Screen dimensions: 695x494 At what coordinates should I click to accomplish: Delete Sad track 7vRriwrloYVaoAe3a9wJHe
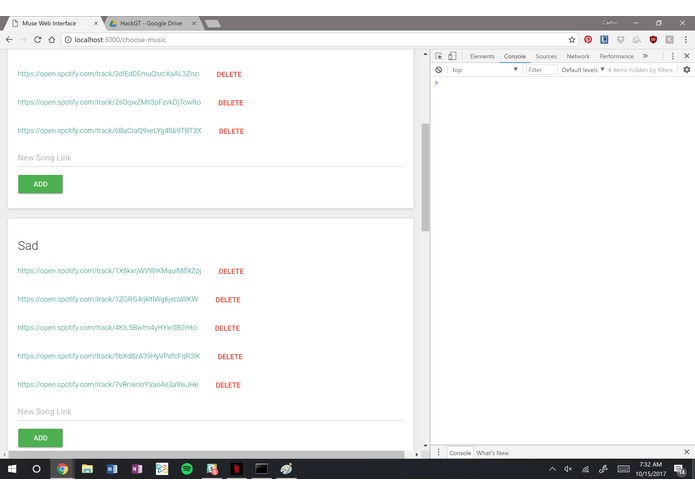pos(228,385)
